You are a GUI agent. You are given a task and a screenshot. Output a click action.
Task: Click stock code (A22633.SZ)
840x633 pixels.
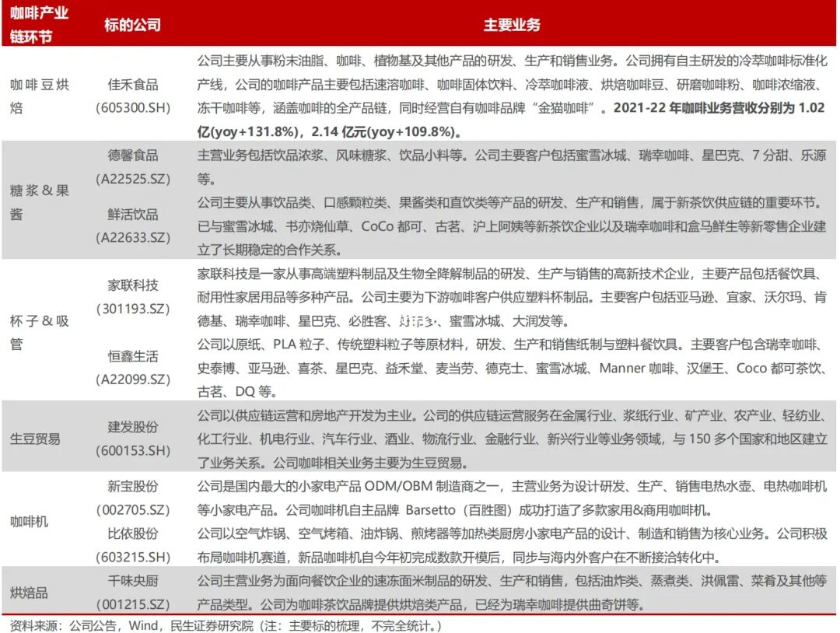(133, 237)
